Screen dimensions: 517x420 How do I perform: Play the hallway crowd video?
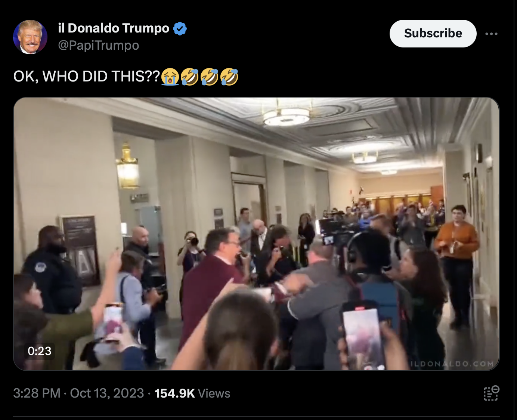256,234
